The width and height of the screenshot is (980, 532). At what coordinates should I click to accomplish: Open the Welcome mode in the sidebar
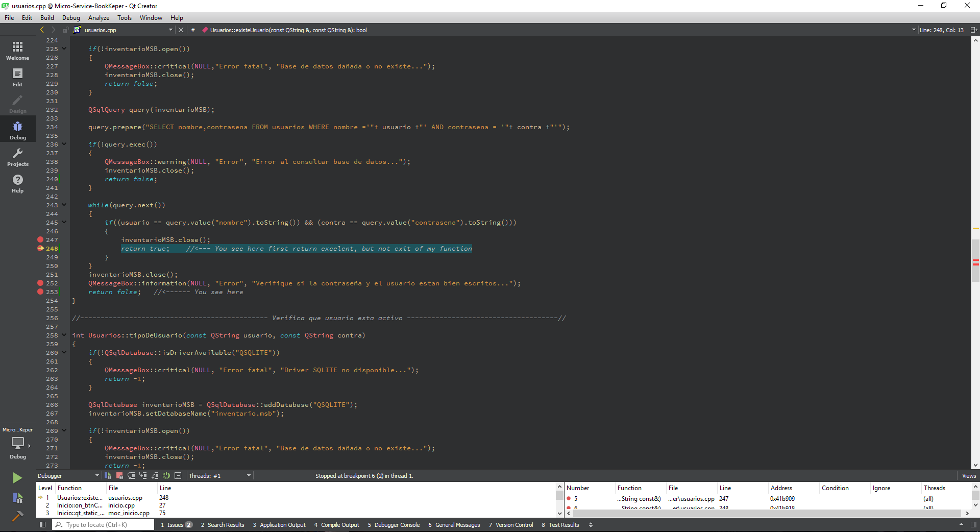17,51
